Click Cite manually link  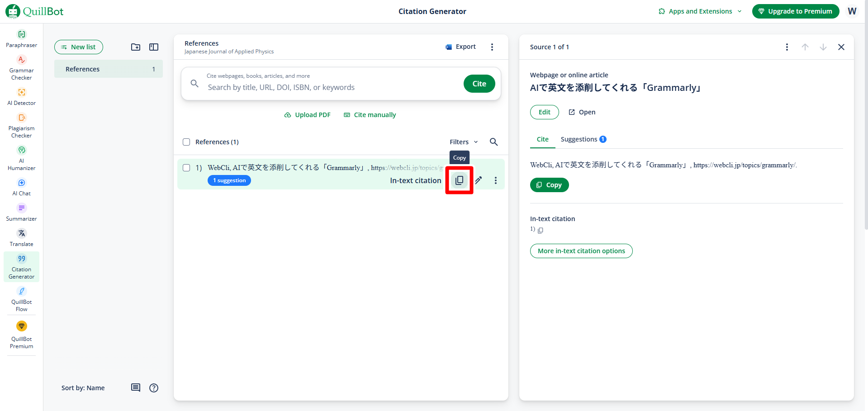[x=370, y=115]
